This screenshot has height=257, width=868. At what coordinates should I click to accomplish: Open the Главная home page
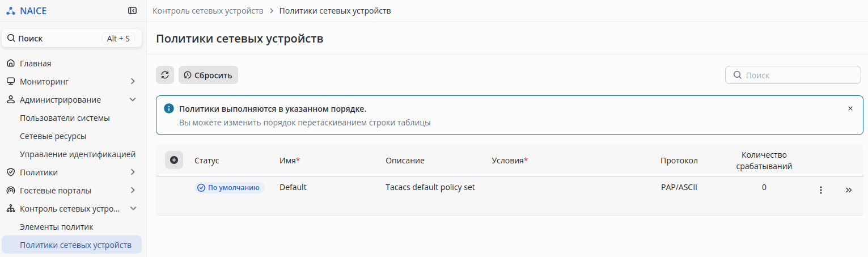[36, 64]
